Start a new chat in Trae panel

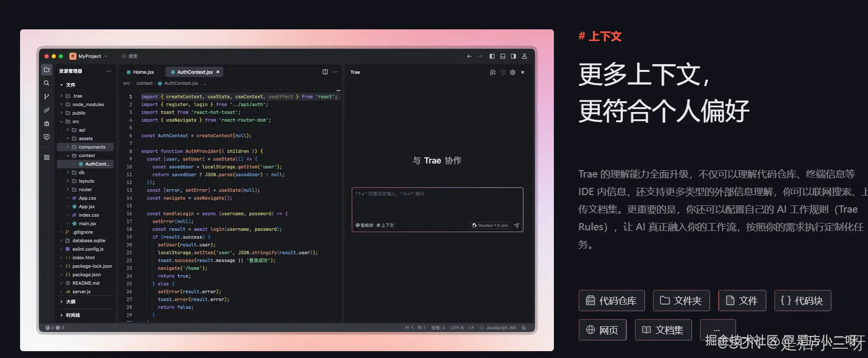point(493,72)
